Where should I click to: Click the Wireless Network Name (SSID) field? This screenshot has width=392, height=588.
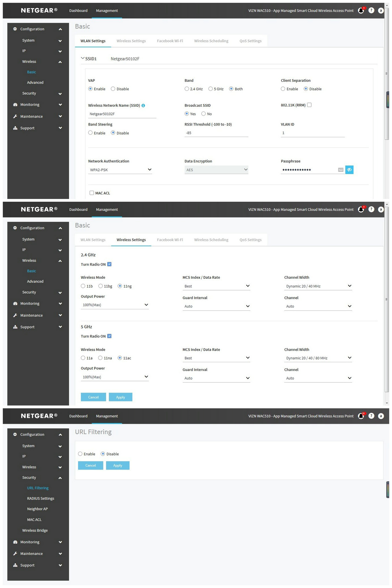pyautogui.click(x=122, y=114)
